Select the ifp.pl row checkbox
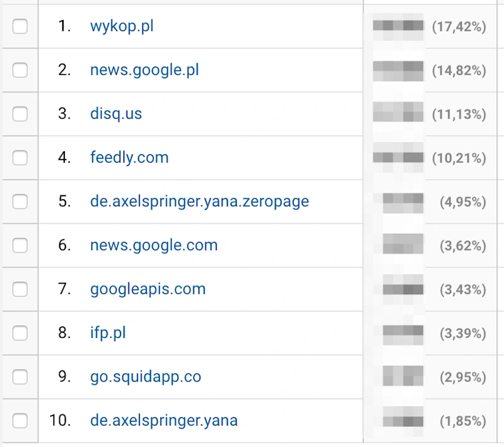 click(x=20, y=333)
